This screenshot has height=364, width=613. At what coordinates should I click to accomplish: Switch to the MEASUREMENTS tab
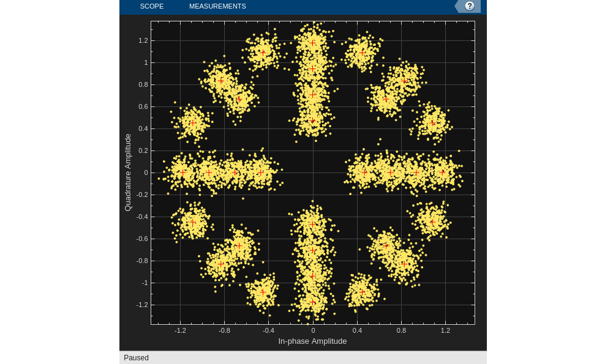(217, 6)
